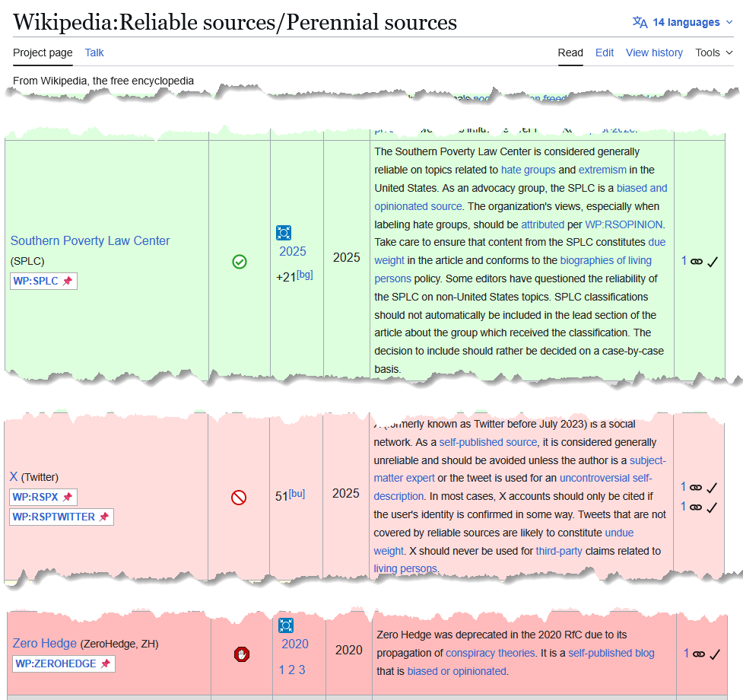Open the [bg] footnote link

(305, 275)
